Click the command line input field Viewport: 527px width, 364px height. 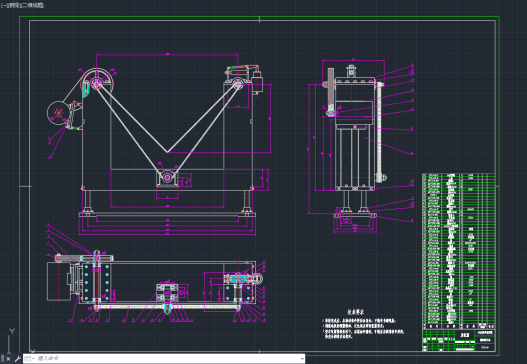pyautogui.click(x=168, y=359)
